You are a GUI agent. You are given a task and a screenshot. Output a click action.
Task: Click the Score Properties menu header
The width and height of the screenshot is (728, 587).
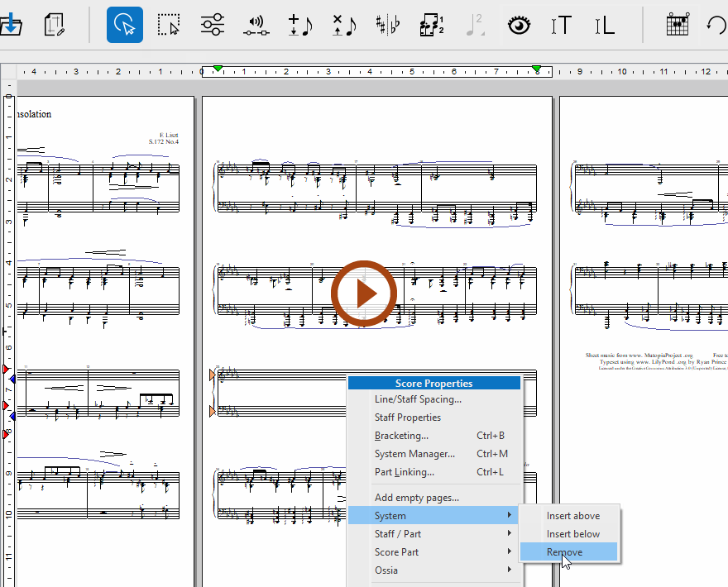[434, 383]
